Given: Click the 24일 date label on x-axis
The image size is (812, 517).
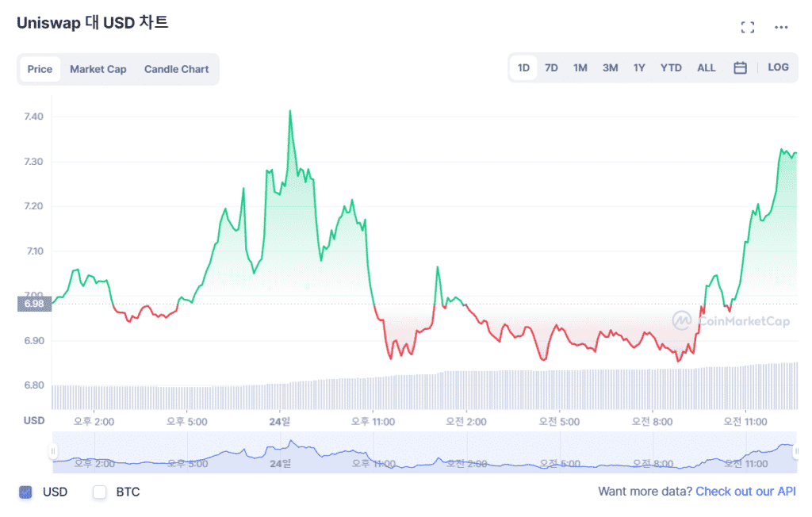Looking at the screenshot, I should tap(280, 422).
